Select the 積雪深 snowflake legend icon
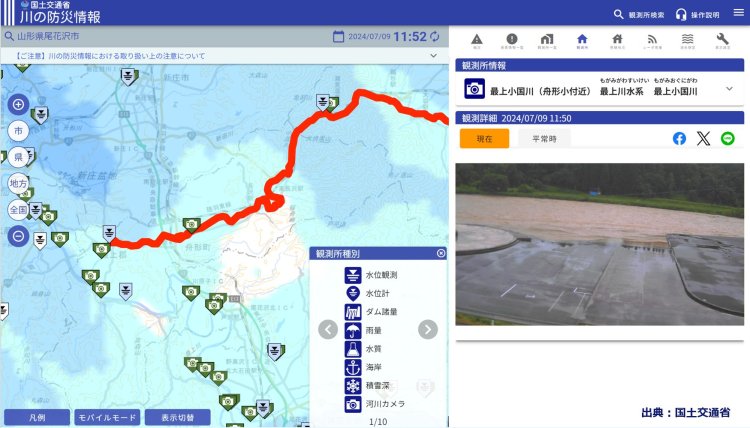This screenshot has height=428, width=750. pyautogui.click(x=353, y=385)
